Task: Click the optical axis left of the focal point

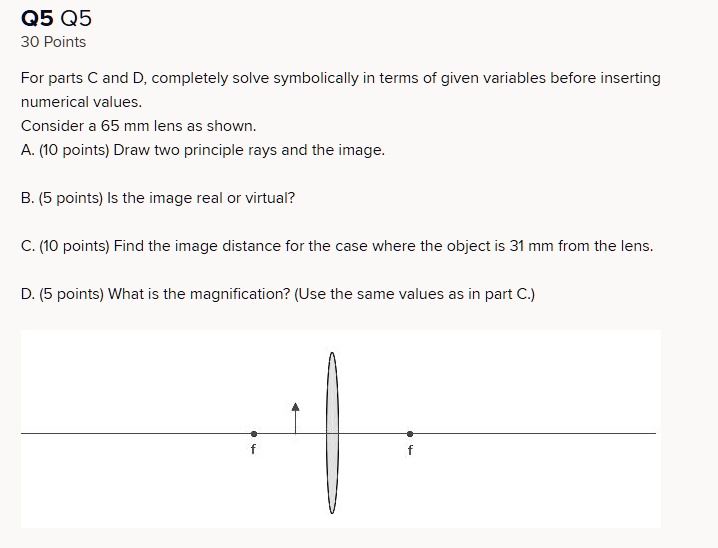Action: [x=136, y=433]
